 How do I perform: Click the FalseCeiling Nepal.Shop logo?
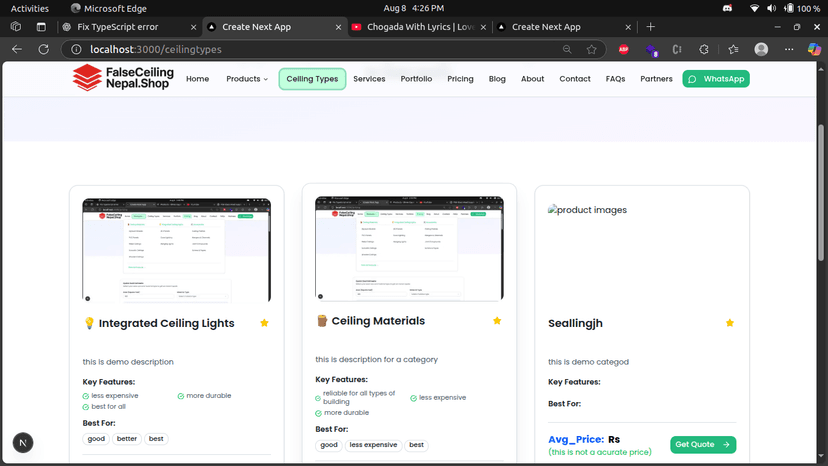(122, 78)
